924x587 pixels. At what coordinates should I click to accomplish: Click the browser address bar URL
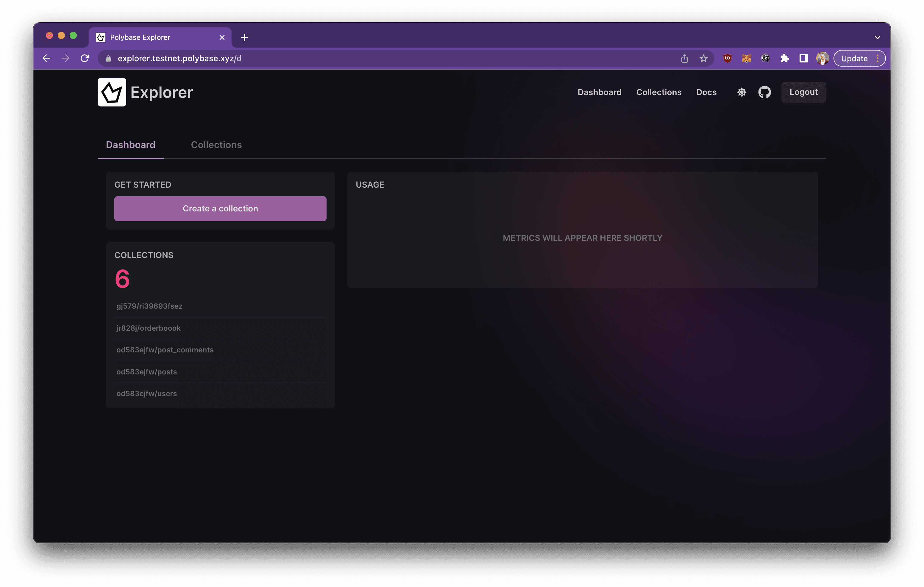tap(180, 58)
